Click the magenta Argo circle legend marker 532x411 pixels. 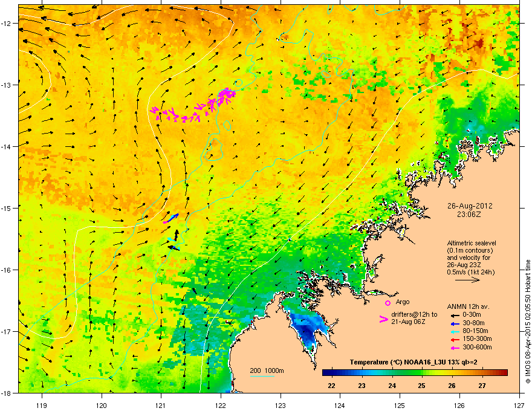pyautogui.click(x=388, y=303)
